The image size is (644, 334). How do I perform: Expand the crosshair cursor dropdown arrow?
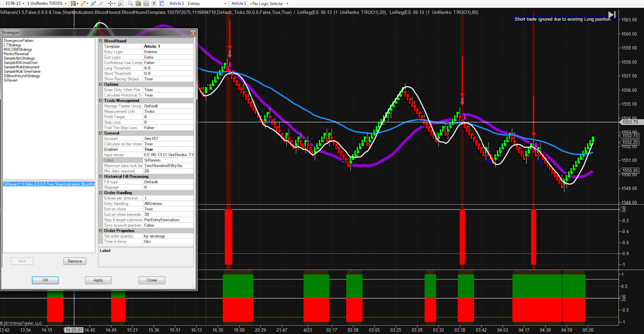point(115,4)
